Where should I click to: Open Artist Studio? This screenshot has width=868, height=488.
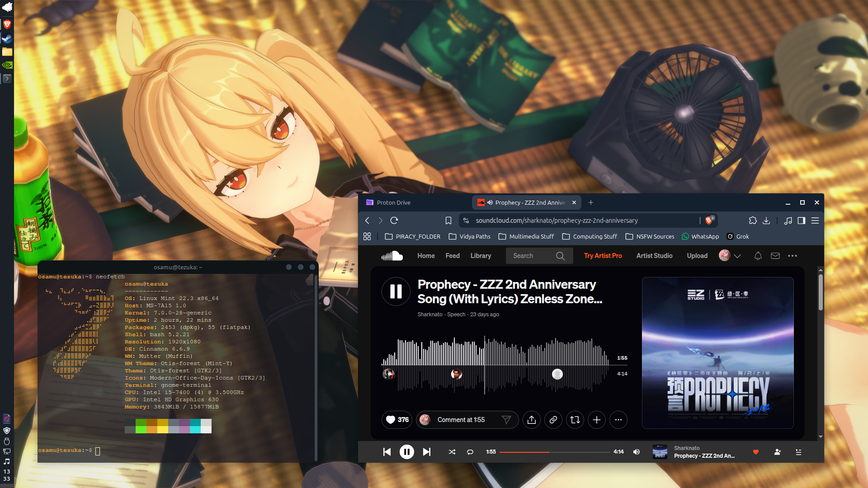tap(655, 256)
